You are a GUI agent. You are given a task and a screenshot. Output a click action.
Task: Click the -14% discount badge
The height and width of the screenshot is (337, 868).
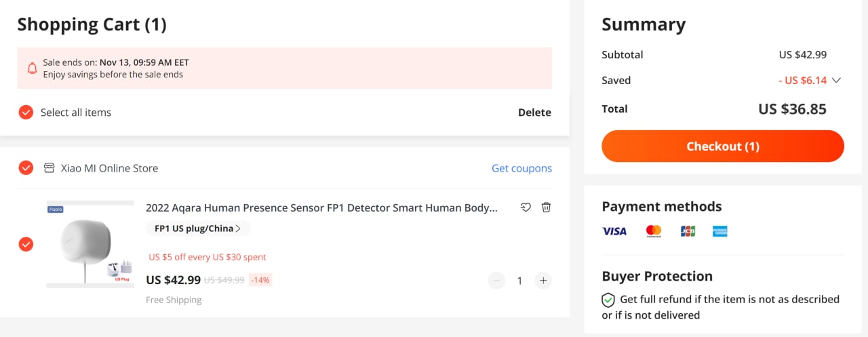(x=260, y=280)
